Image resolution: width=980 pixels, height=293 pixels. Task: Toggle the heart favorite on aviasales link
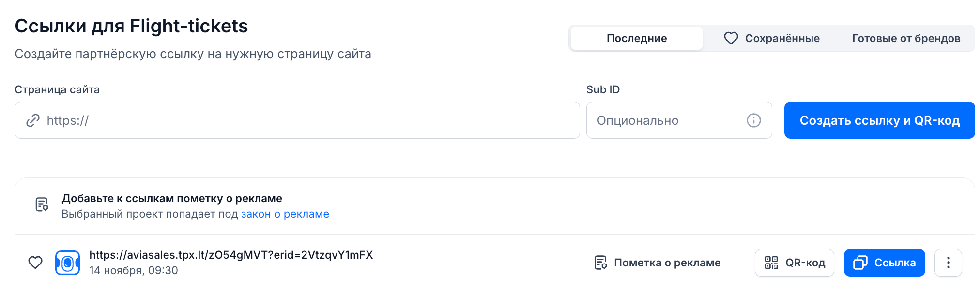coord(35,263)
